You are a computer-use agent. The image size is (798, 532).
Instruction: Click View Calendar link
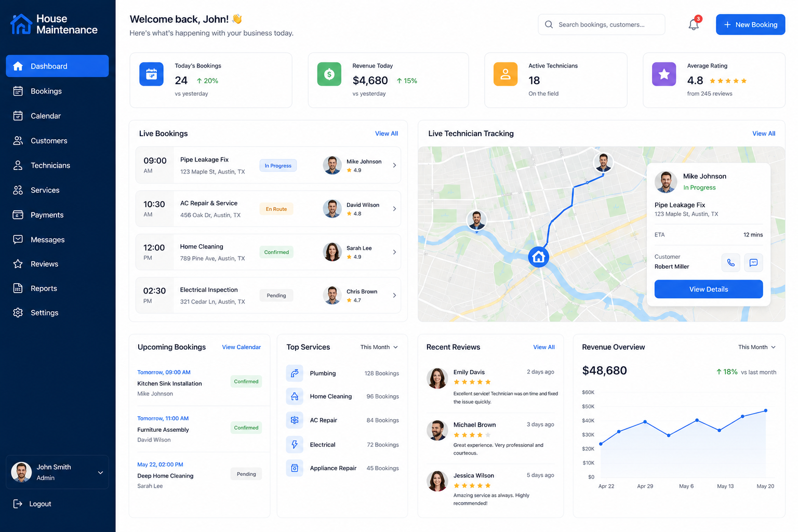[x=242, y=347]
